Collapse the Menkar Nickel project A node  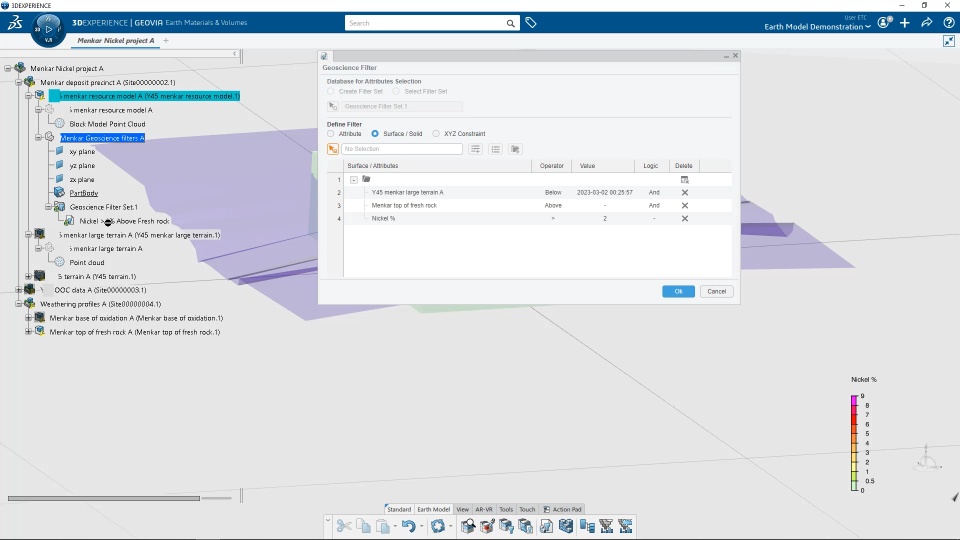coord(8,69)
